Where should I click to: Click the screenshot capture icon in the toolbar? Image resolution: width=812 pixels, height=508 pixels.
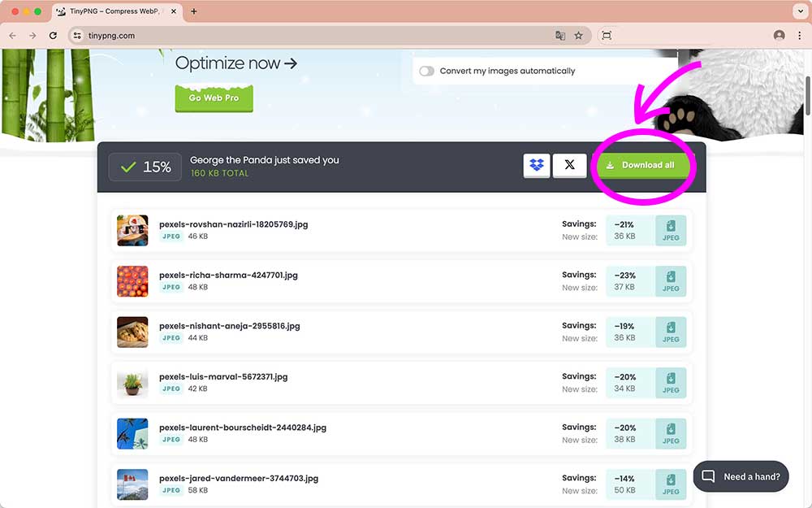click(607, 35)
